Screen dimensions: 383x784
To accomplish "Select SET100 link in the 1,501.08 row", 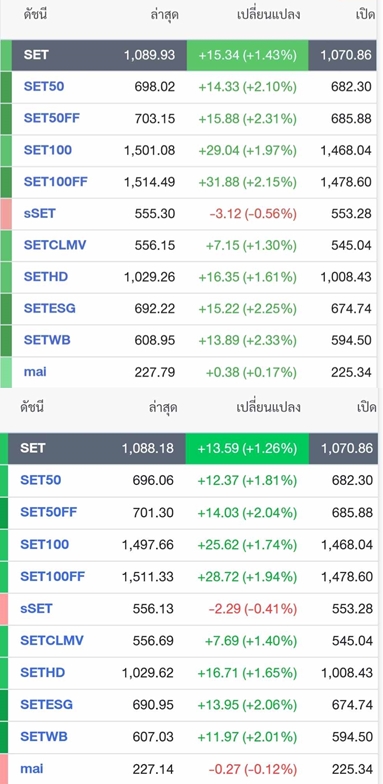I will tap(48, 150).
